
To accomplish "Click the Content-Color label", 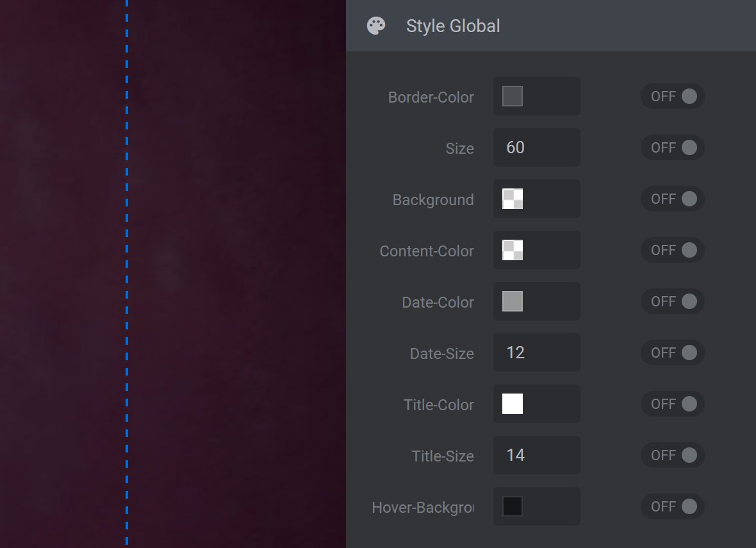I will [427, 251].
